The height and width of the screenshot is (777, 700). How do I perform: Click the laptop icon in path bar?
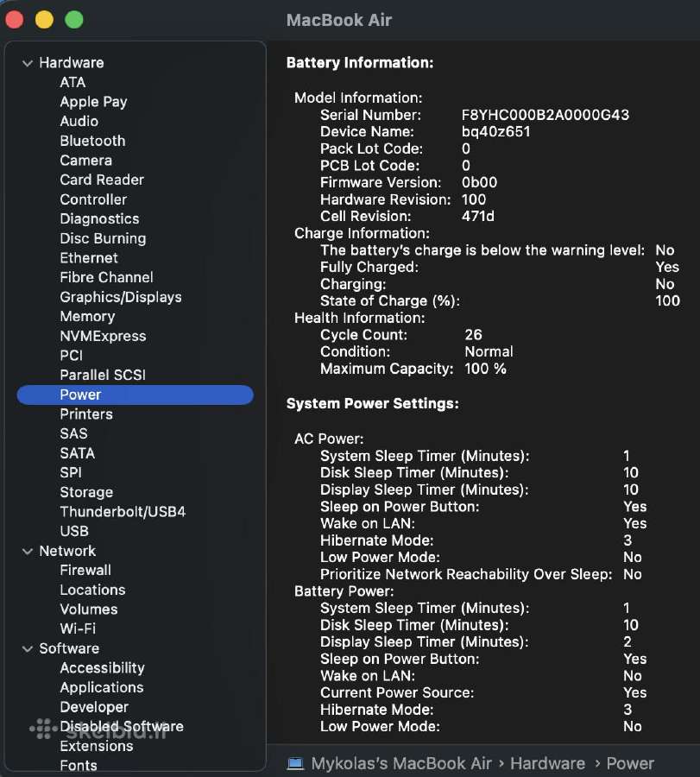(x=296, y=764)
